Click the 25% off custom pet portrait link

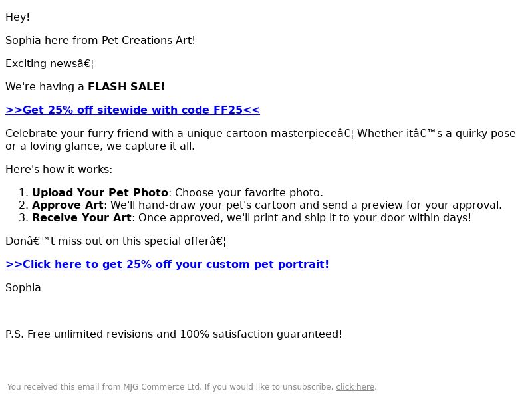tap(168, 264)
